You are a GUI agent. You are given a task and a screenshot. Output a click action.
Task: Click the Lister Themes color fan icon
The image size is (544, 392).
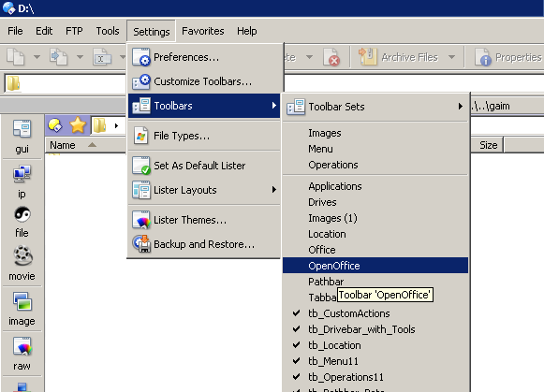pos(141,220)
